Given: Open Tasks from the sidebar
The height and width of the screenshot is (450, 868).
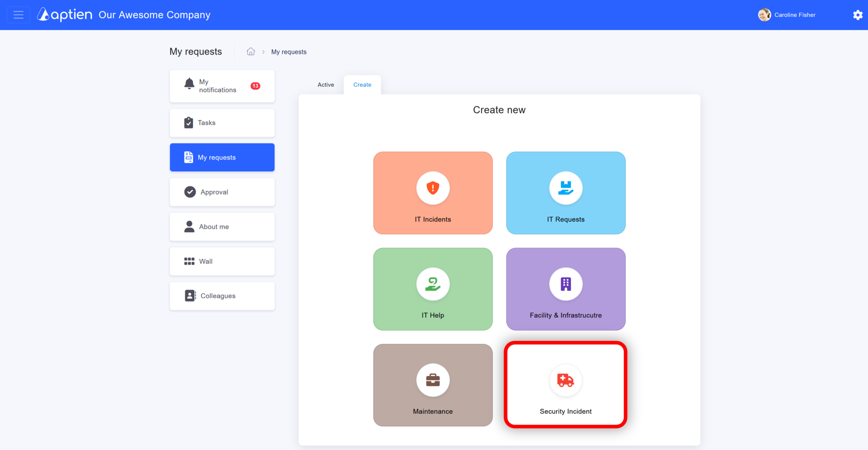Looking at the screenshot, I should [x=222, y=123].
